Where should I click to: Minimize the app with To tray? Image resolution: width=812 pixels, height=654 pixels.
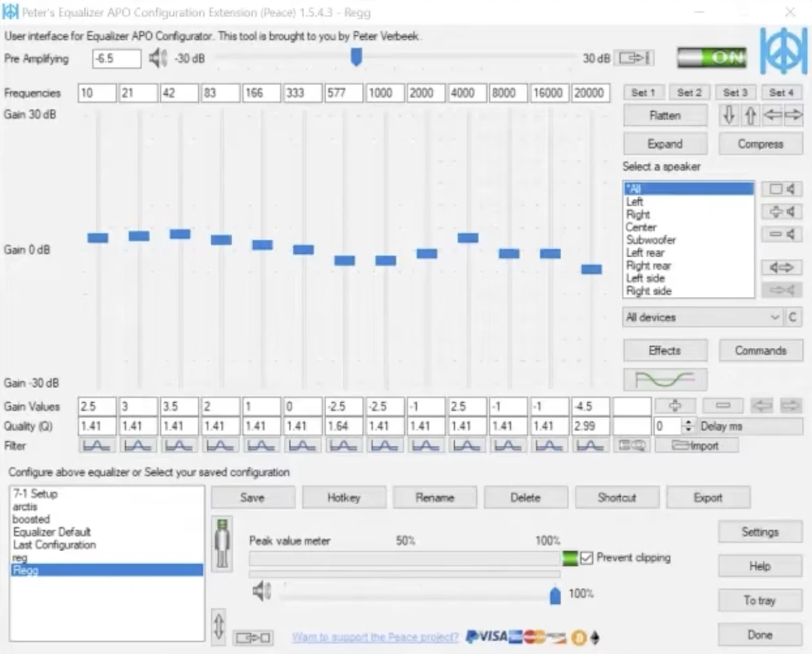coord(760,601)
